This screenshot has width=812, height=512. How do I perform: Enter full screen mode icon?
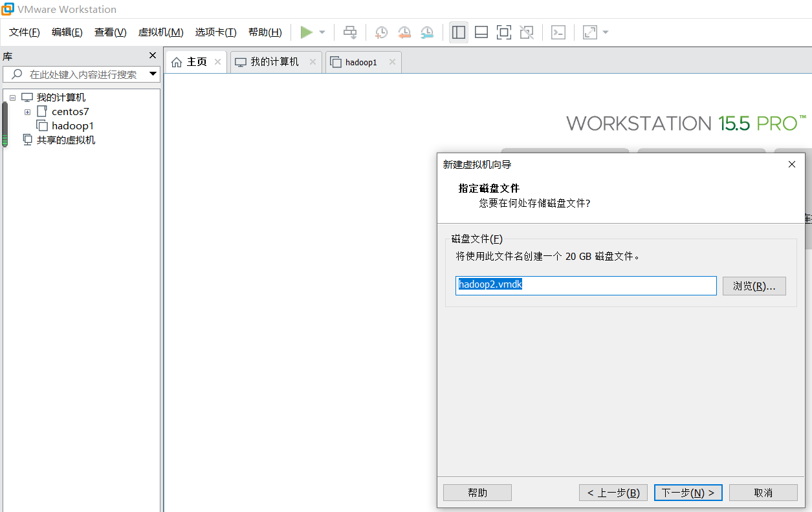point(504,32)
